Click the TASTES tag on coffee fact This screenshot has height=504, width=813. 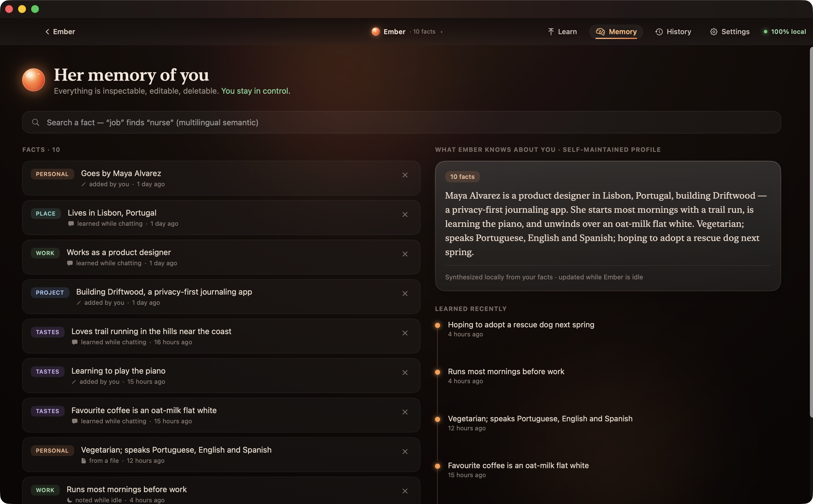48,411
